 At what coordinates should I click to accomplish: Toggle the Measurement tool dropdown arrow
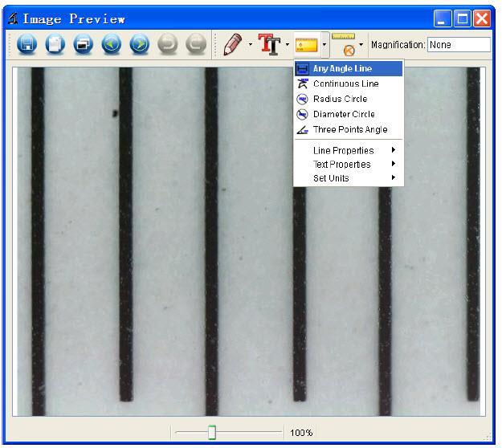[x=324, y=44]
